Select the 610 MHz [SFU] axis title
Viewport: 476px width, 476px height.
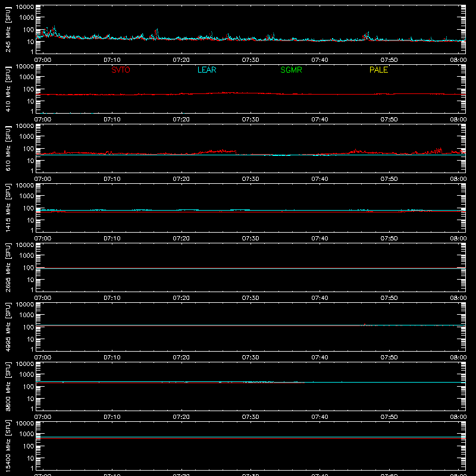tap(8, 148)
